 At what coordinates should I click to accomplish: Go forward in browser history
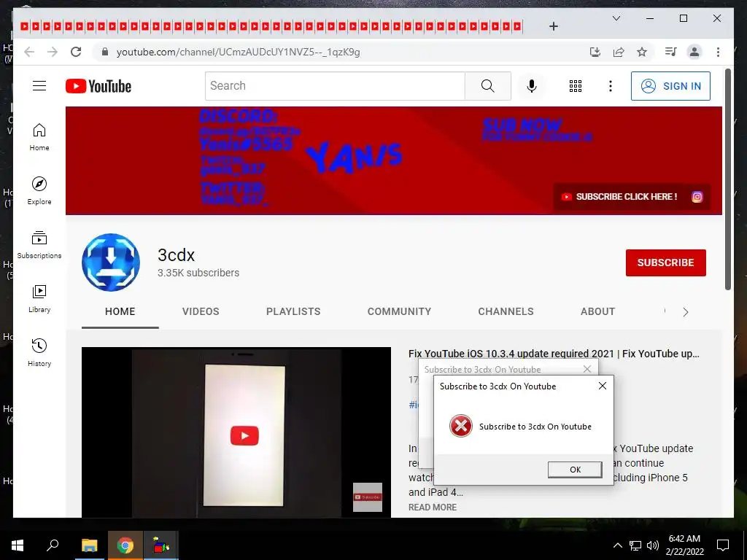point(53,52)
